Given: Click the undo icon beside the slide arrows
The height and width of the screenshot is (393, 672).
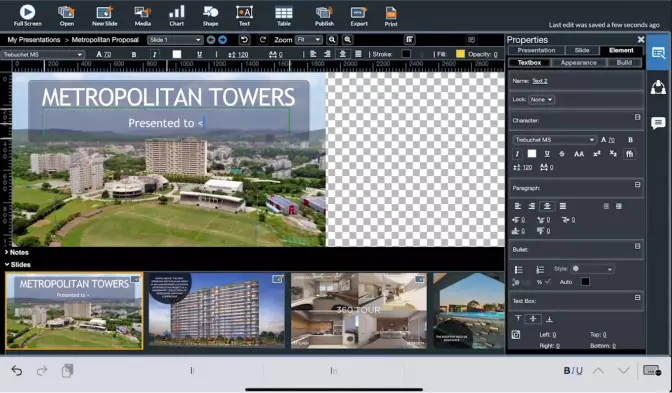Looking at the screenshot, I should coord(244,40).
